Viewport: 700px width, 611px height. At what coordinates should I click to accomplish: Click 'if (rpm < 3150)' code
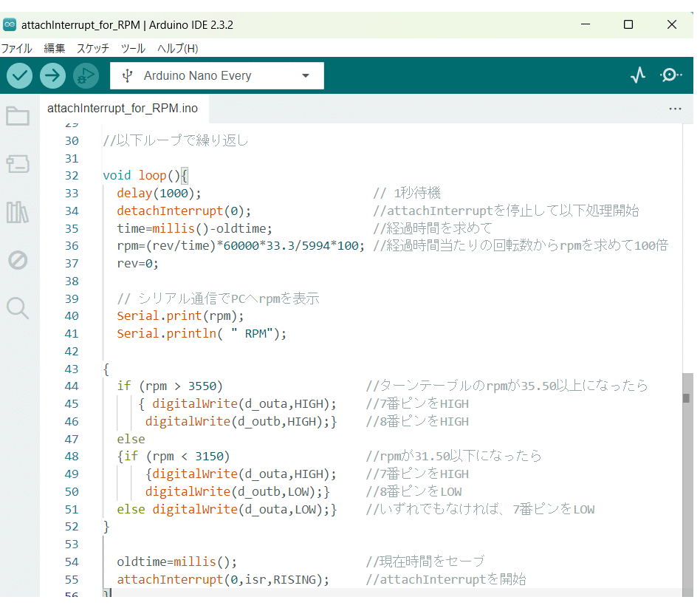click(x=176, y=456)
